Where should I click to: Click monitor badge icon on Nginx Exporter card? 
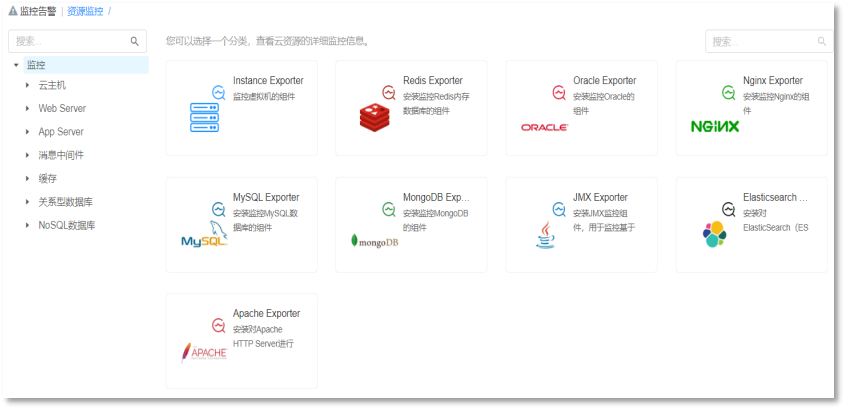pos(729,93)
